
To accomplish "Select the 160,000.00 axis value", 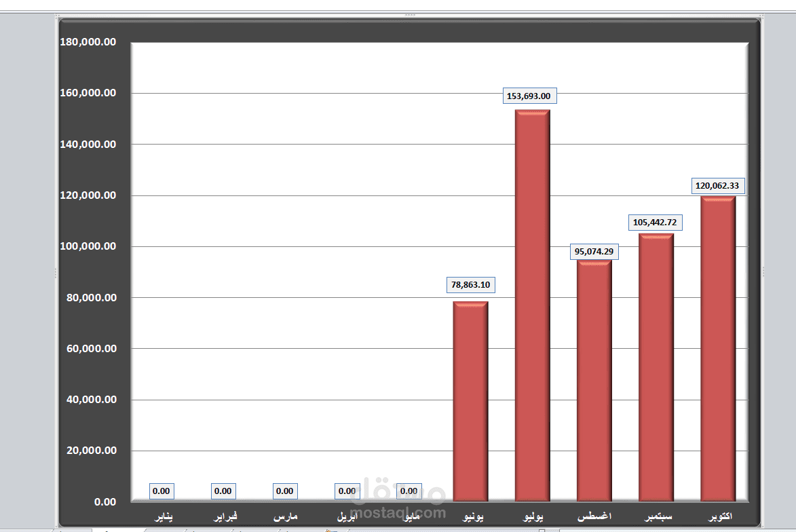I will [88, 93].
